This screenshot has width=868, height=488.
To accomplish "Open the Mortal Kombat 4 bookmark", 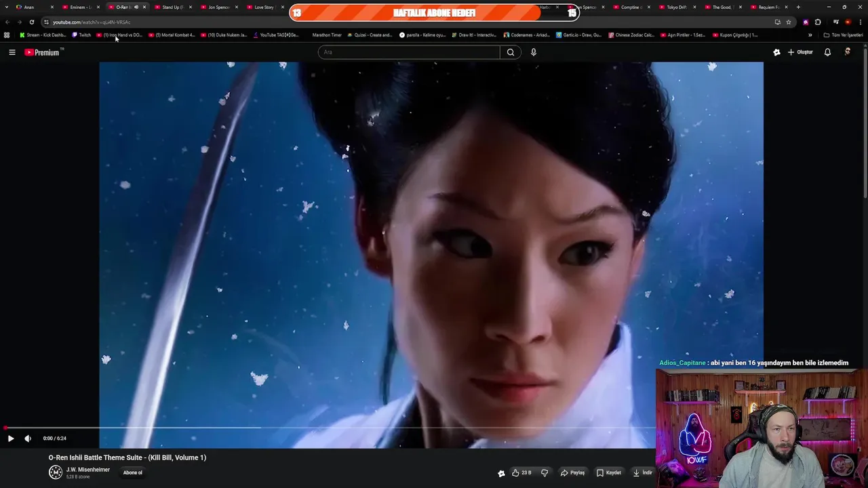I will 172,35.
